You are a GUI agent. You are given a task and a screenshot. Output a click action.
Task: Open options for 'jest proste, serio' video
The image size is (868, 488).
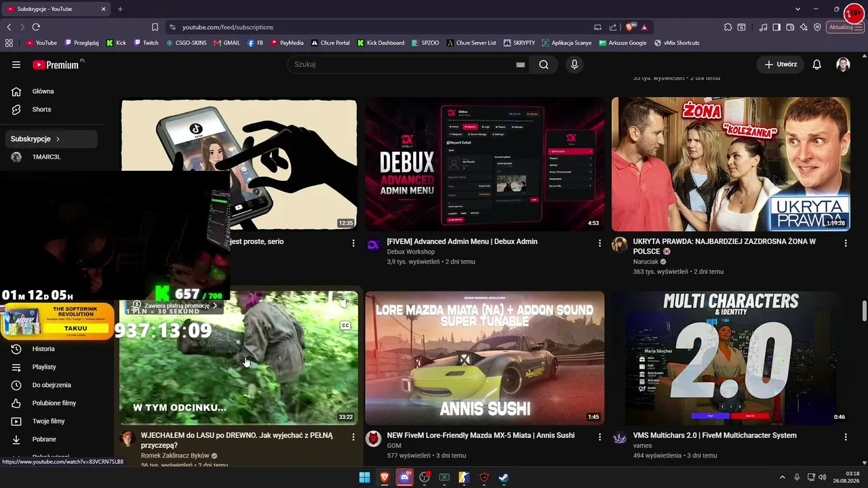coord(353,243)
